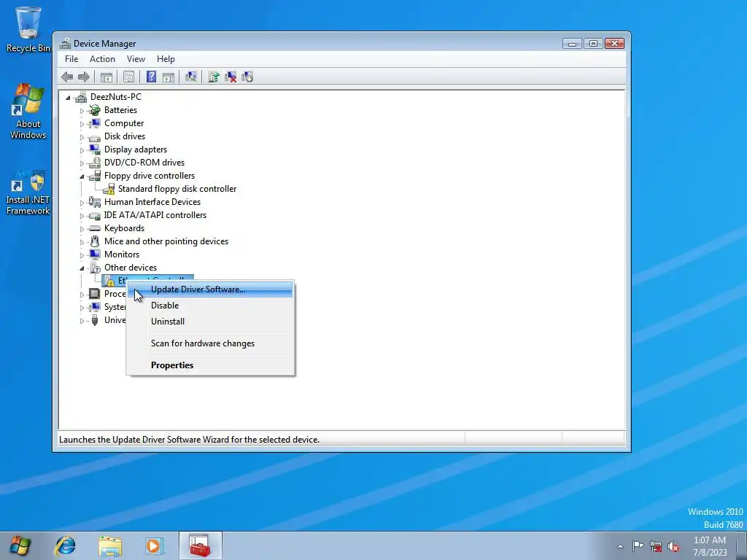Select the Computer tree label
747x560 pixels.
point(124,123)
